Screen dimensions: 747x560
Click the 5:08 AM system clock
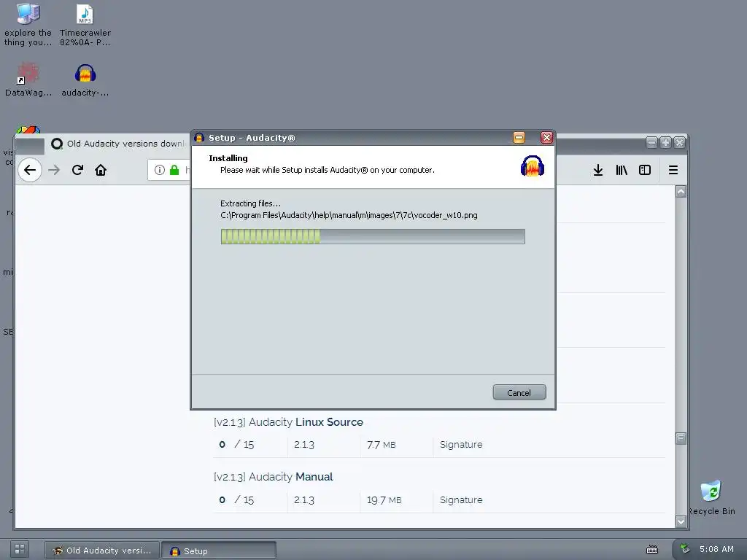point(716,549)
